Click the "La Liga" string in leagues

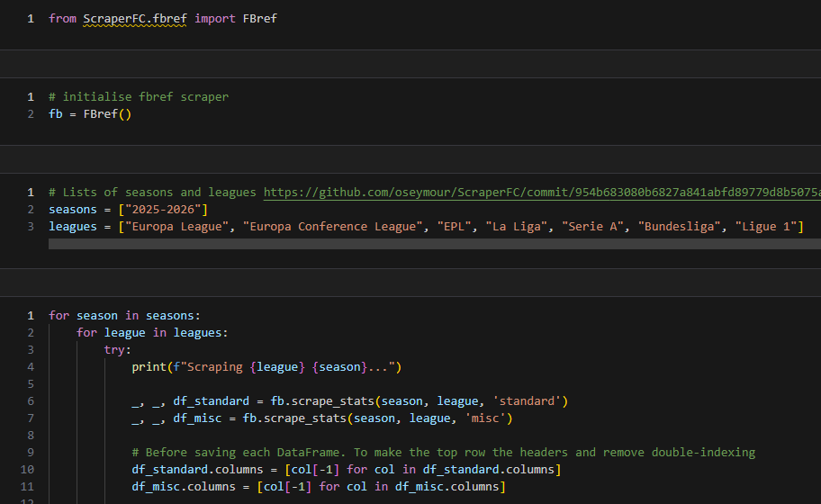click(x=516, y=227)
